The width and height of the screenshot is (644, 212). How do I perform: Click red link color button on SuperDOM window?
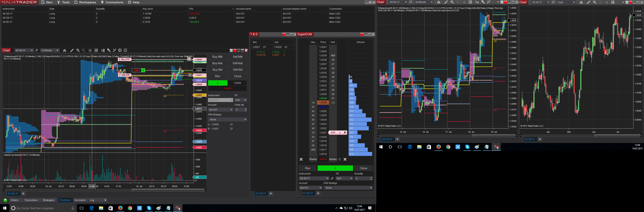362,34
